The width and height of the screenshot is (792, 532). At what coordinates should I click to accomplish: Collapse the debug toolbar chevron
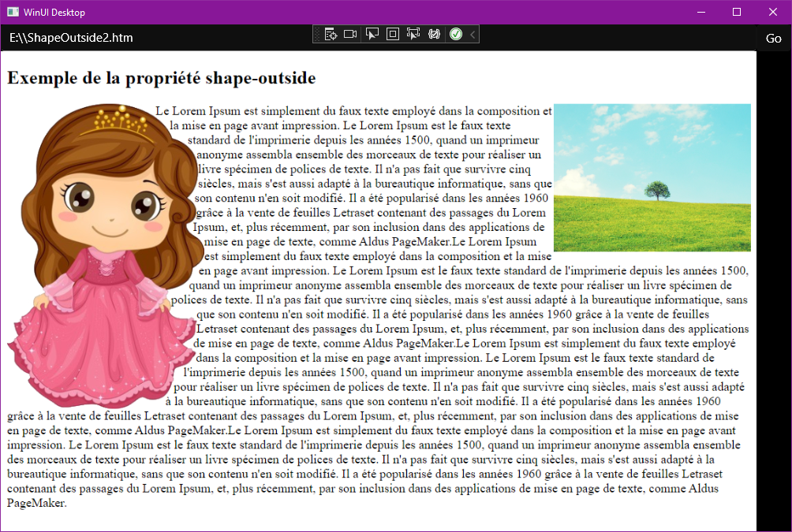[x=473, y=35]
